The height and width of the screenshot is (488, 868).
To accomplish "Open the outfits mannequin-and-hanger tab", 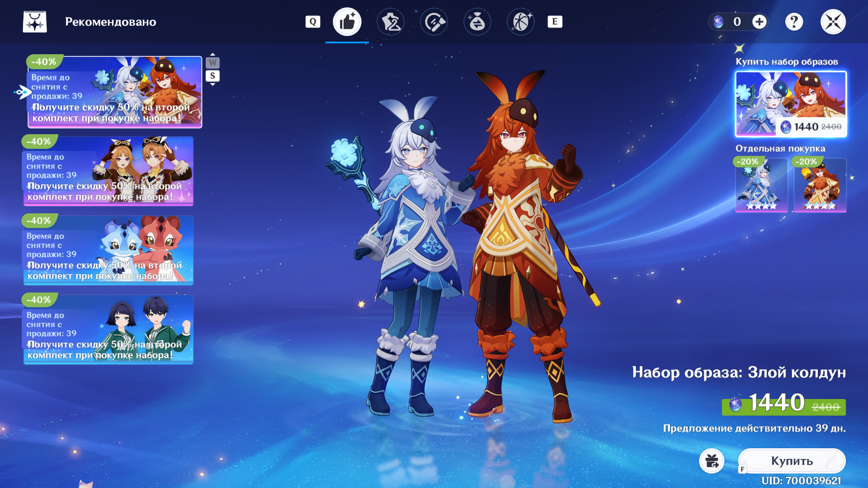I will coord(391,22).
